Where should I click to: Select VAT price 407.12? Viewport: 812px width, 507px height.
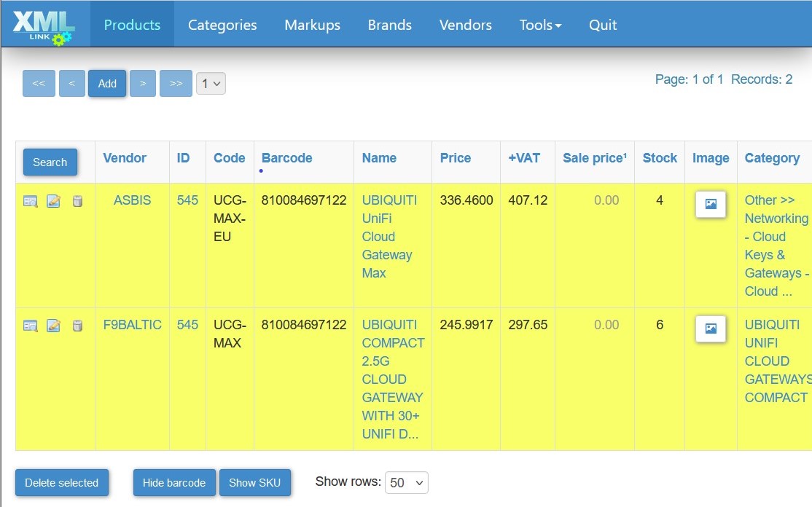click(528, 200)
